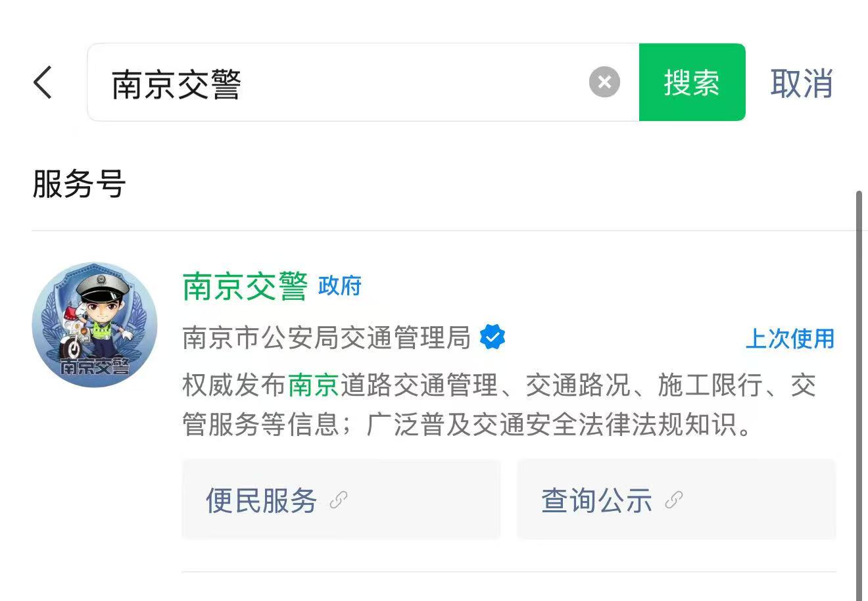Click the highlighted 南京 keyword in the description
The width and height of the screenshot is (868, 601).
click(313, 385)
